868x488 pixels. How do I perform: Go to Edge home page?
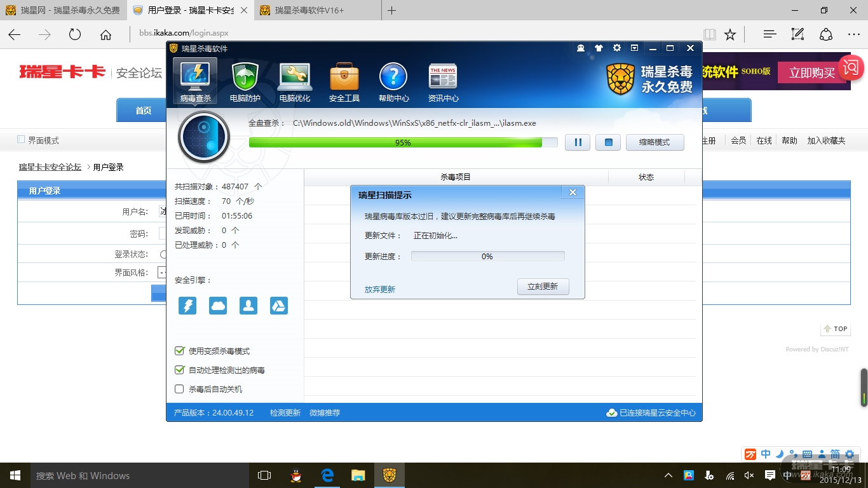[x=105, y=34]
